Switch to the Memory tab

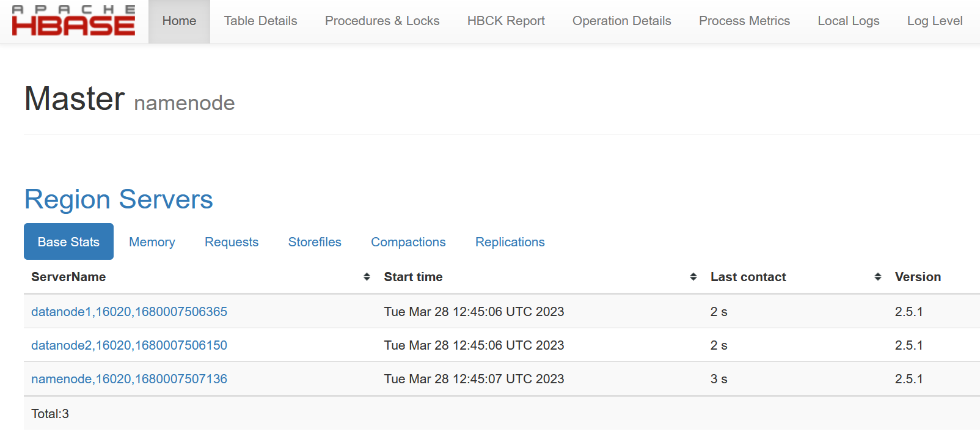tap(152, 242)
